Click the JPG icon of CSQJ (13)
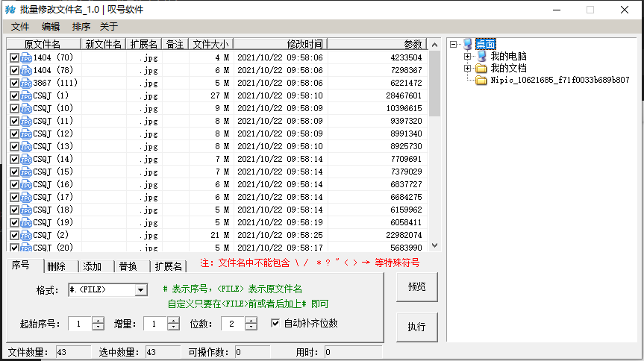Image resolution: width=644 pixels, height=361 pixels. point(26,147)
